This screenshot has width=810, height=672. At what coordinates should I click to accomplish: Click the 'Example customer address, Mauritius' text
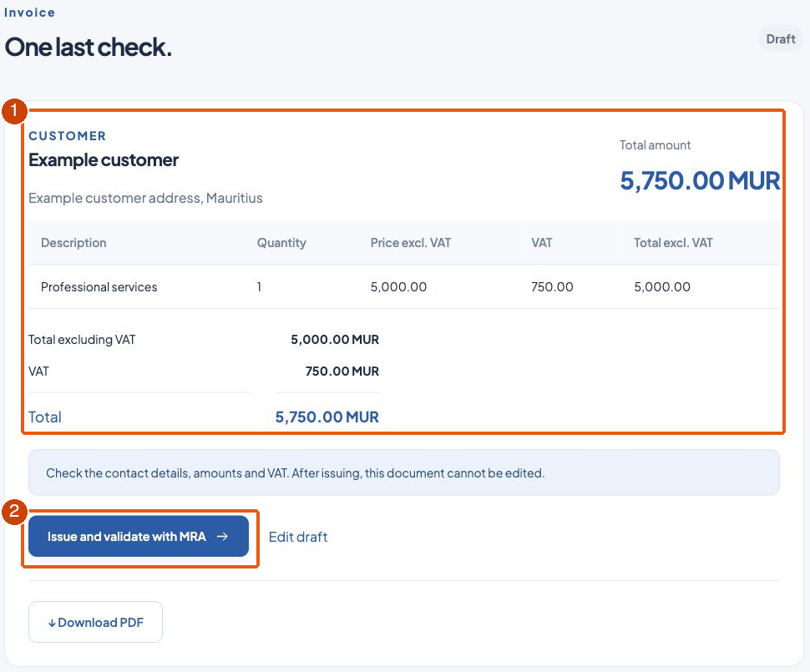145,198
